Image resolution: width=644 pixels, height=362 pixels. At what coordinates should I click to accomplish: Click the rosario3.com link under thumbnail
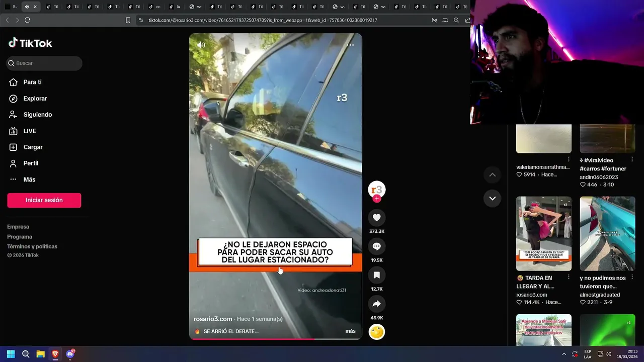(x=531, y=295)
